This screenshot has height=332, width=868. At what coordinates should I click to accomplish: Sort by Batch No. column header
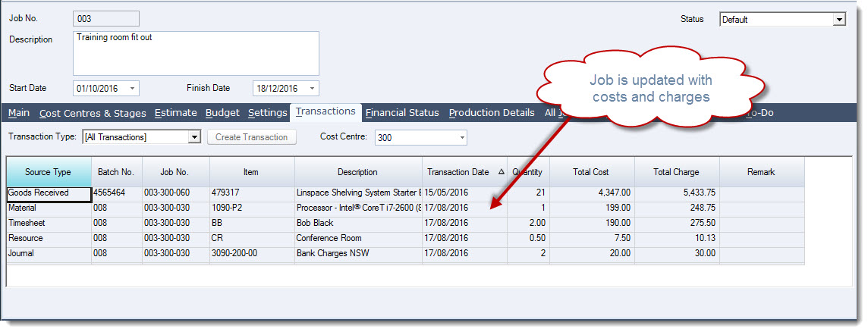pyautogui.click(x=116, y=172)
